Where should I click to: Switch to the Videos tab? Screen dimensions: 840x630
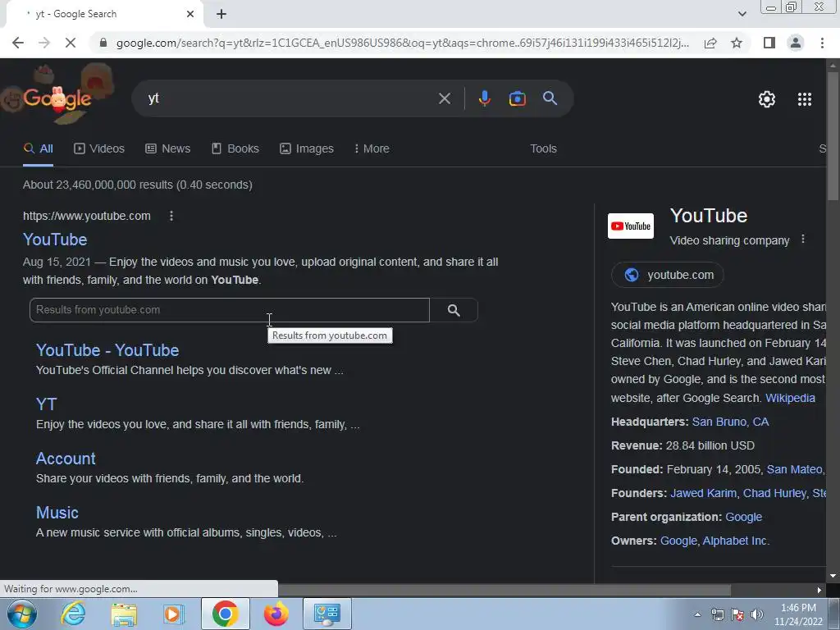coord(99,148)
